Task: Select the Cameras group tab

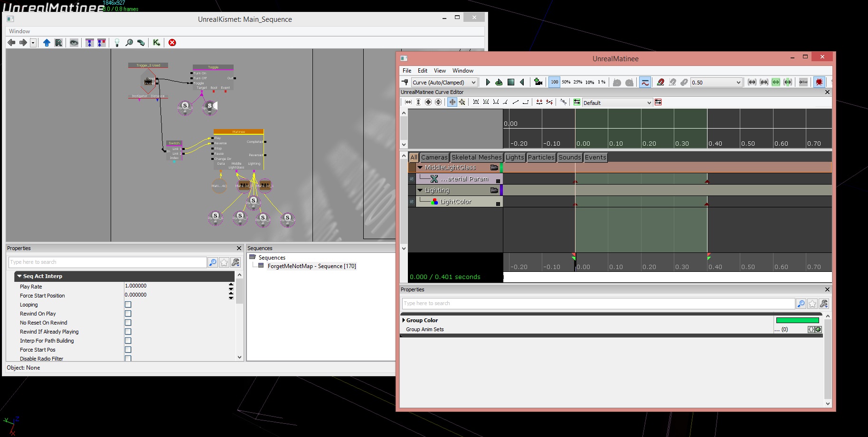Action: pyautogui.click(x=434, y=158)
